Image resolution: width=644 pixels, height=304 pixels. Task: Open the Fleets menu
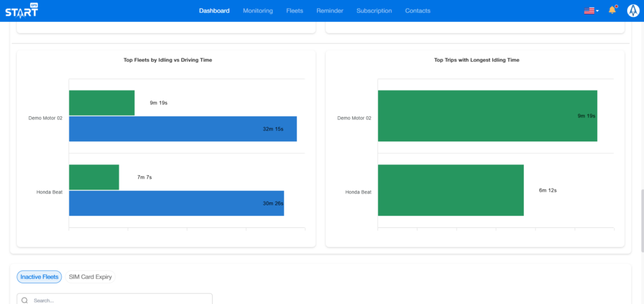294,11
